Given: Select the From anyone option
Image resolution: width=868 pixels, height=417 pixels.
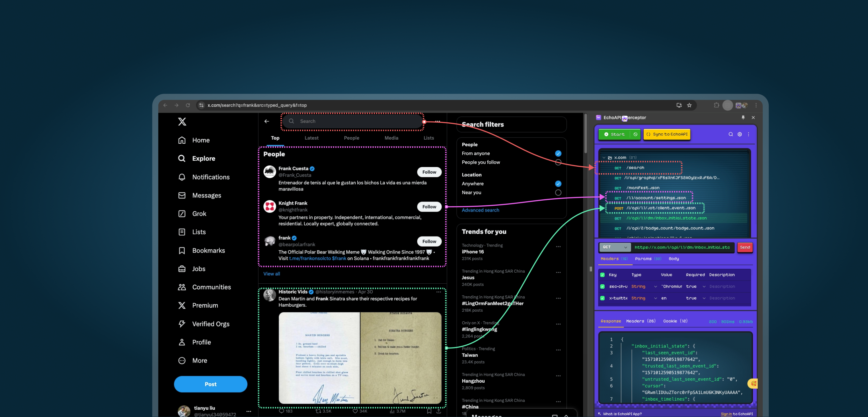Looking at the screenshot, I should [x=558, y=153].
